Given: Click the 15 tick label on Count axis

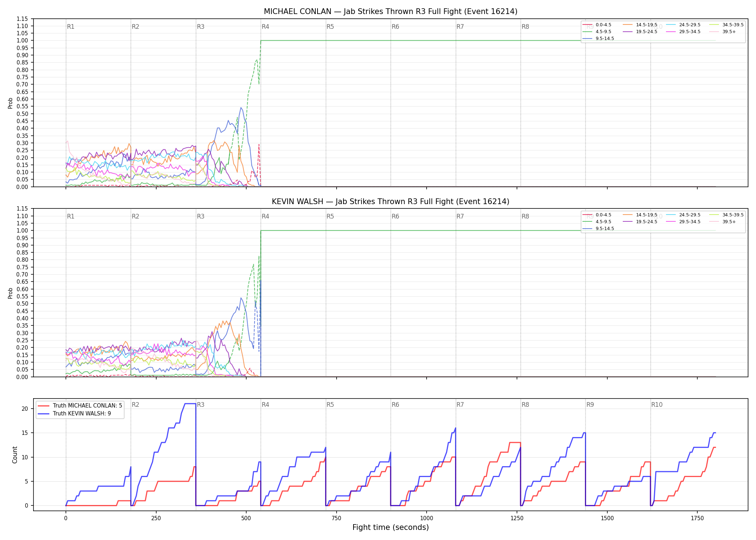Looking at the screenshot, I should tap(25, 433).
